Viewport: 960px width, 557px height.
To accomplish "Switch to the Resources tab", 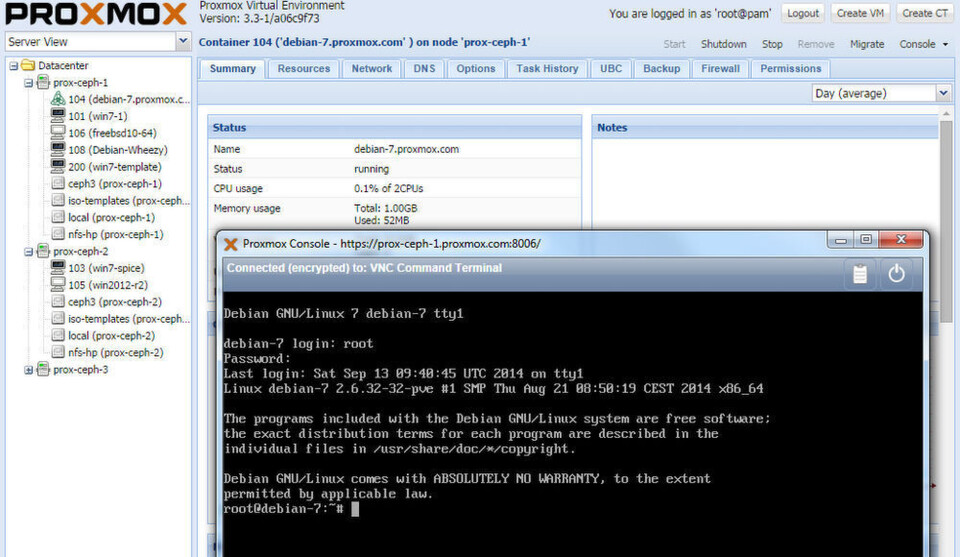I will (304, 69).
